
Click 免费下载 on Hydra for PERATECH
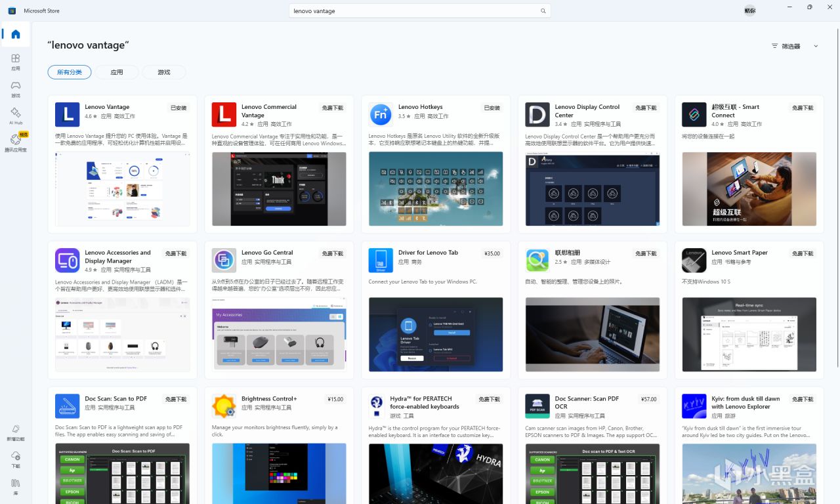(x=489, y=399)
